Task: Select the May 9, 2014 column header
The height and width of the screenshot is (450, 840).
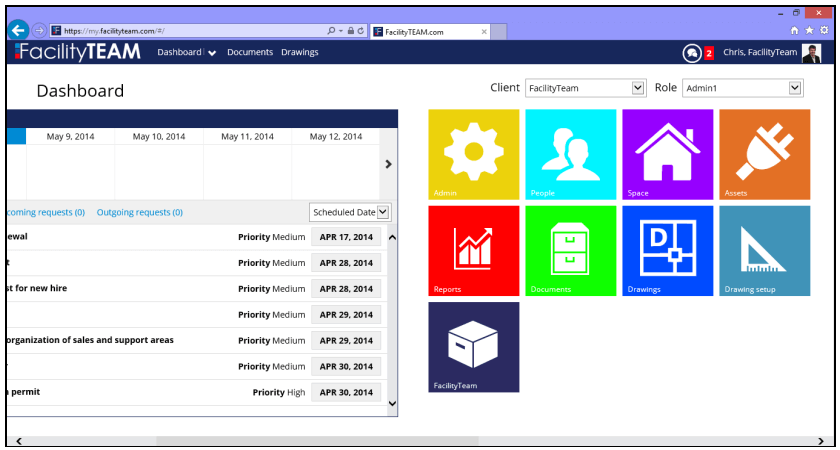Action: coord(70,137)
